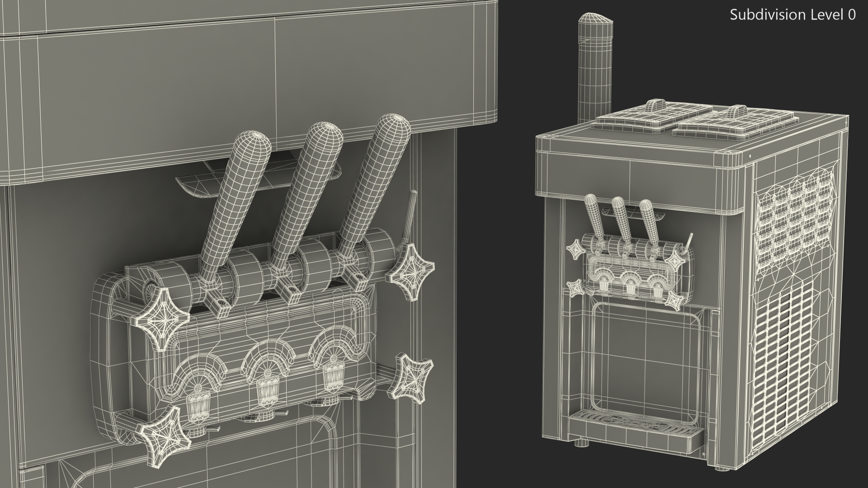Select the drip tray on full machine

[x=635, y=431]
